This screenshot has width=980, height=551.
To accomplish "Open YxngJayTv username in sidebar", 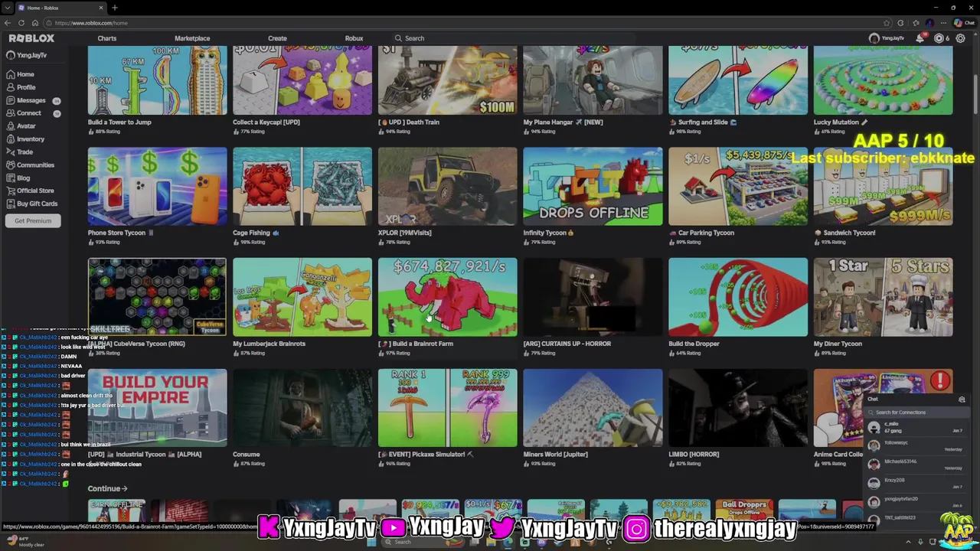I will (32, 55).
